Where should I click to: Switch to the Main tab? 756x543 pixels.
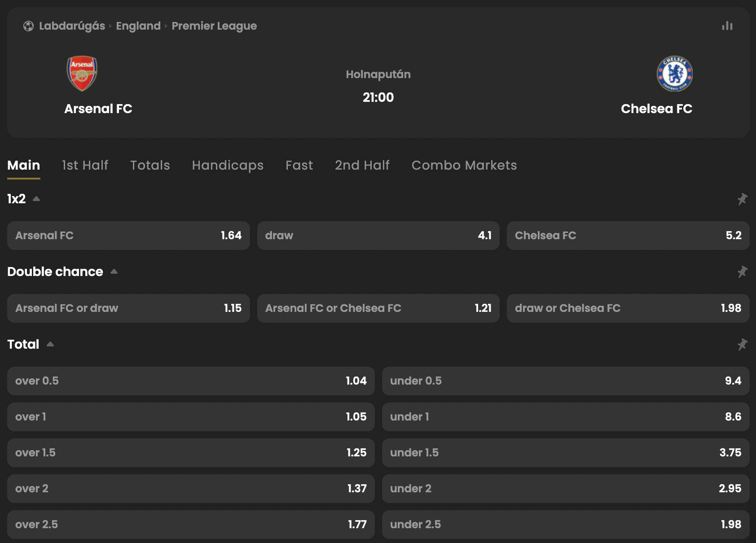[x=24, y=165]
